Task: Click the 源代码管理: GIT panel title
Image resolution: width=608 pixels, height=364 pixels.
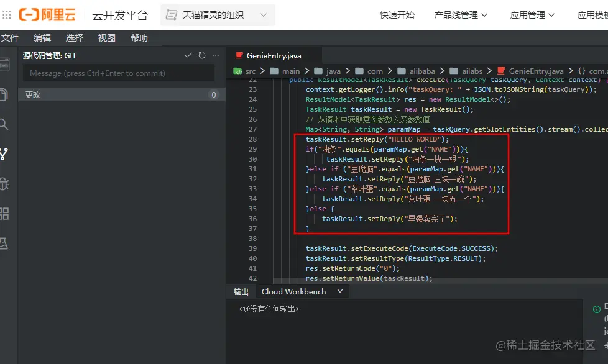Action: click(x=50, y=56)
